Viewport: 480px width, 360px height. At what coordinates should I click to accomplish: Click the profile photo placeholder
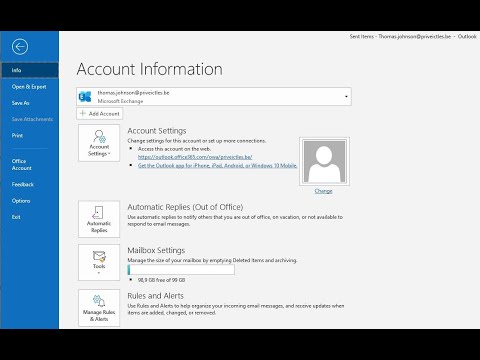click(x=324, y=161)
